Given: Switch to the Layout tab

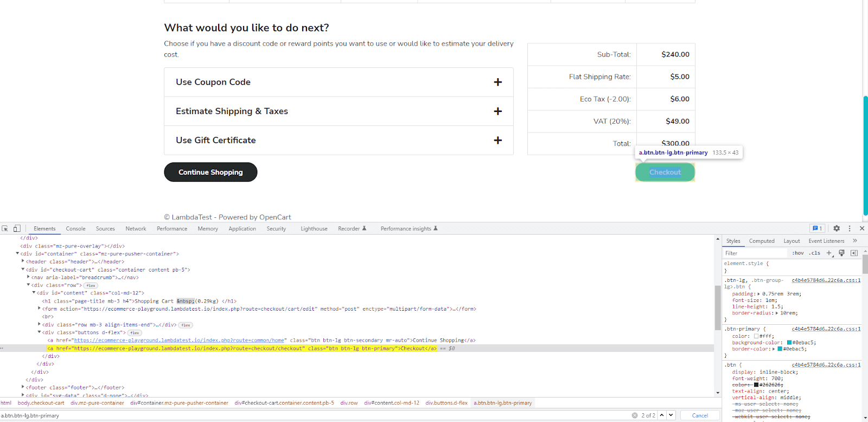Looking at the screenshot, I should (x=792, y=241).
